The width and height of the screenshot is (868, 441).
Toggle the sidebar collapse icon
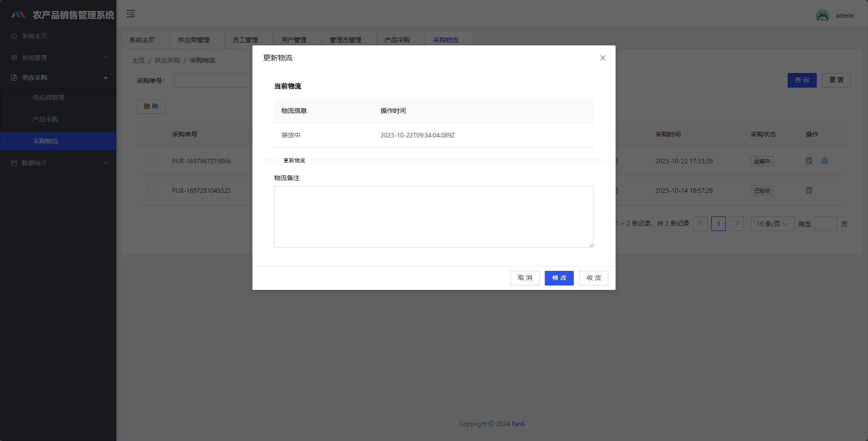pyautogui.click(x=131, y=14)
